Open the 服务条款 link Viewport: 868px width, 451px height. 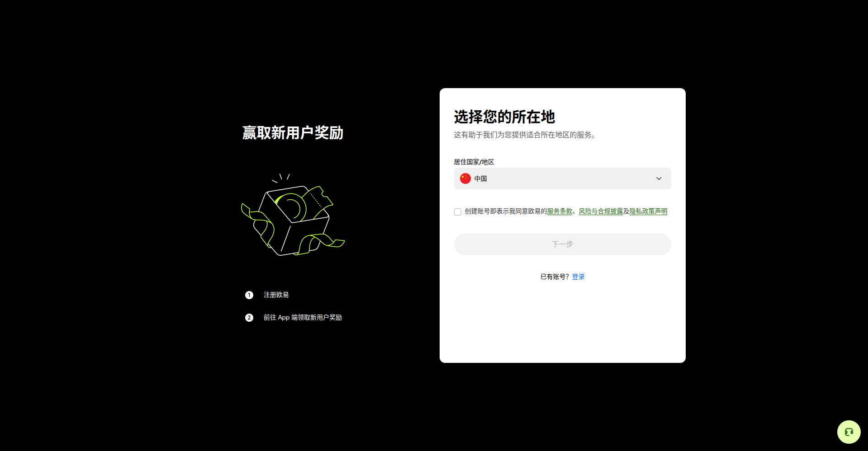[x=560, y=211]
